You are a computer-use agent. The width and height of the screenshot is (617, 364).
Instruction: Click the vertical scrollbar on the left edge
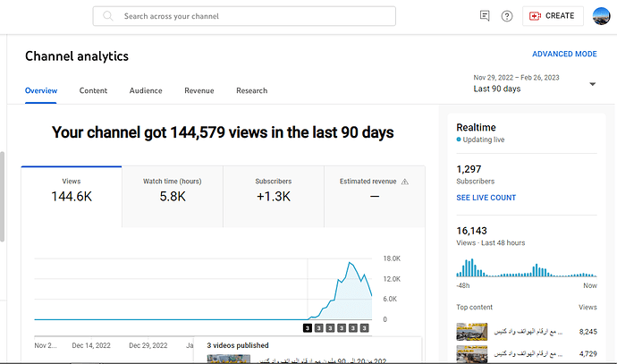tap(2, 197)
